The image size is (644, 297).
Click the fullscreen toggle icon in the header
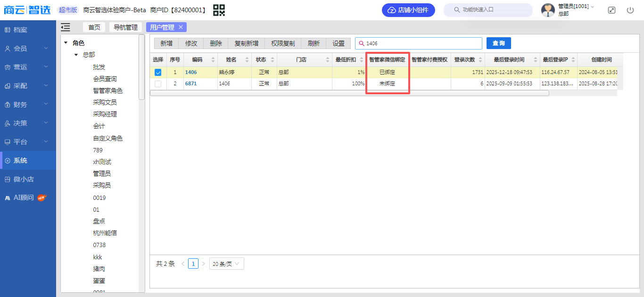click(x=611, y=10)
